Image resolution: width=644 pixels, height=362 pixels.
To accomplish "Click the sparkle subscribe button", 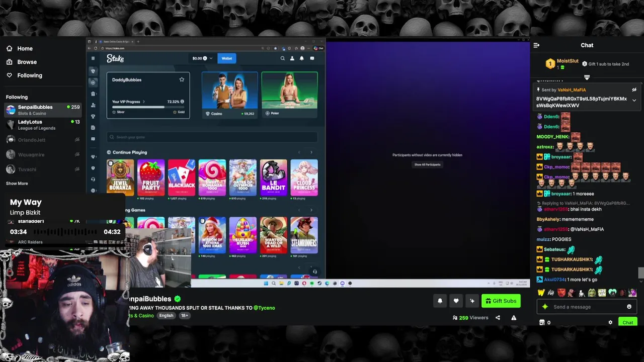I will pos(472,301).
